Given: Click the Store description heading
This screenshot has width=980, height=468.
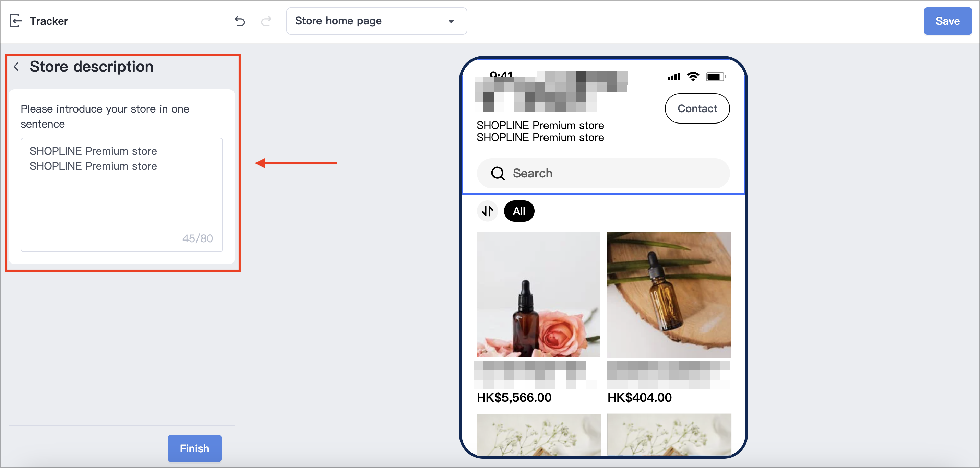Looking at the screenshot, I should [91, 67].
